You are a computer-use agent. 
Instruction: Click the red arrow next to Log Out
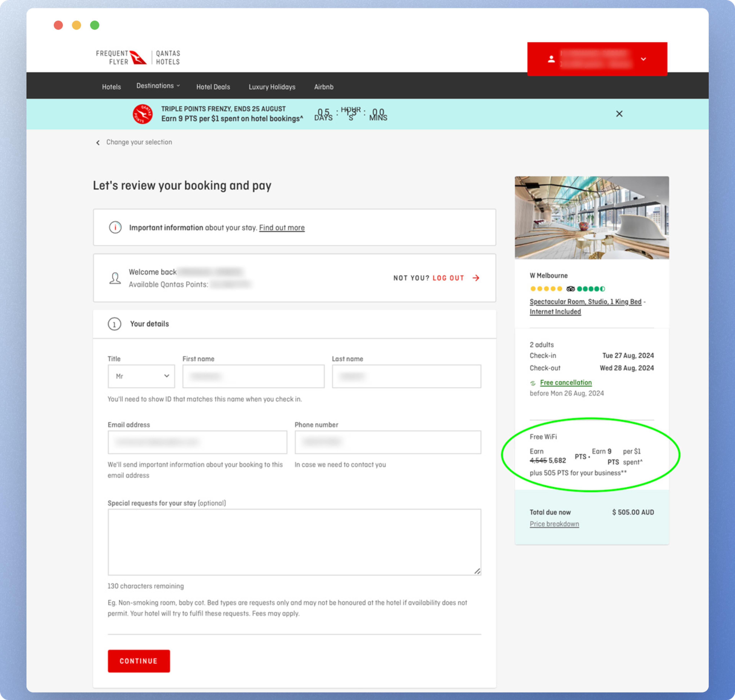pyautogui.click(x=476, y=278)
